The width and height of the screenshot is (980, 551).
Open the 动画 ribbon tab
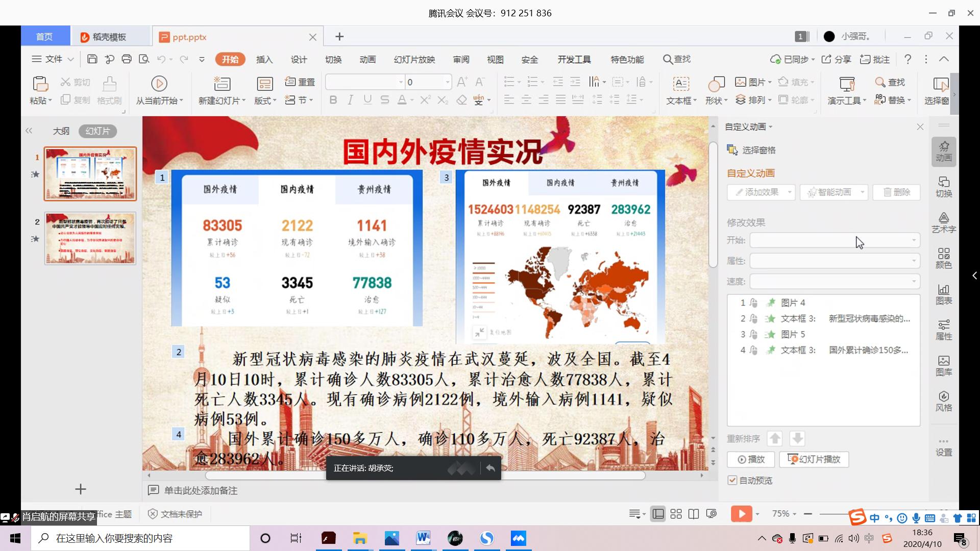(367, 59)
